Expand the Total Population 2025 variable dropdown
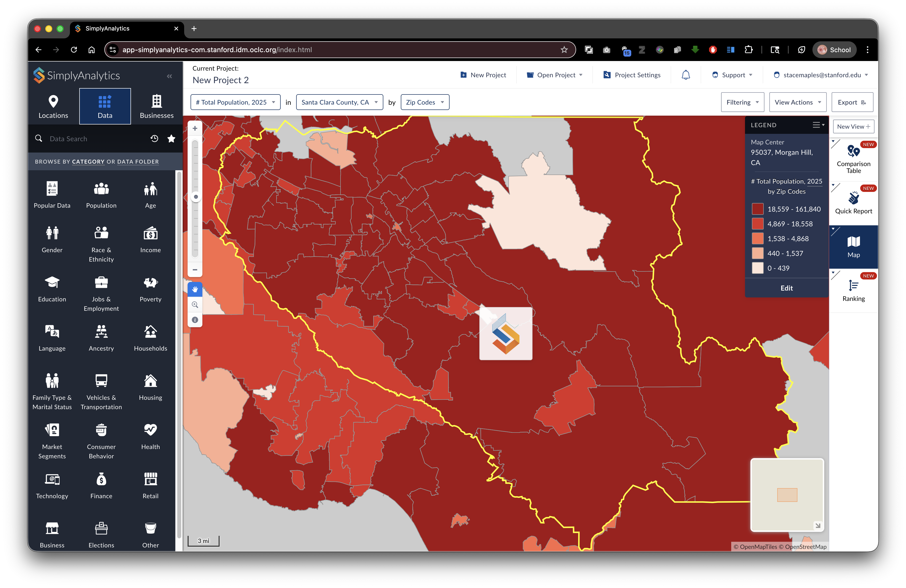906x588 pixels. (x=235, y=102)
